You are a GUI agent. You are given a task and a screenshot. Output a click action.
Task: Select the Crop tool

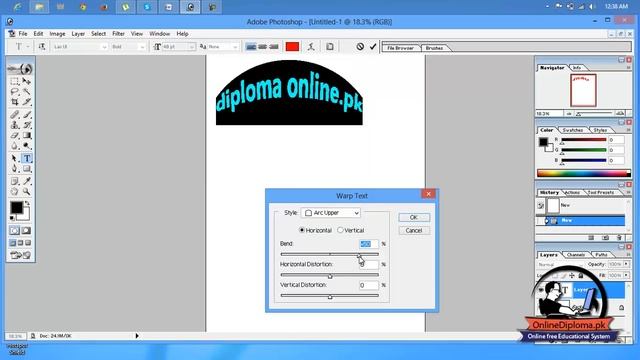pyautogui.click(x=15, y=102)
